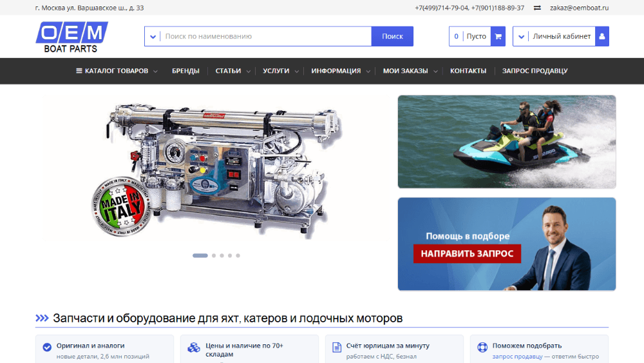The image size is (644, 363).
Task: Click the Made in Italy watermaker slide image
Action: point(216,168)
